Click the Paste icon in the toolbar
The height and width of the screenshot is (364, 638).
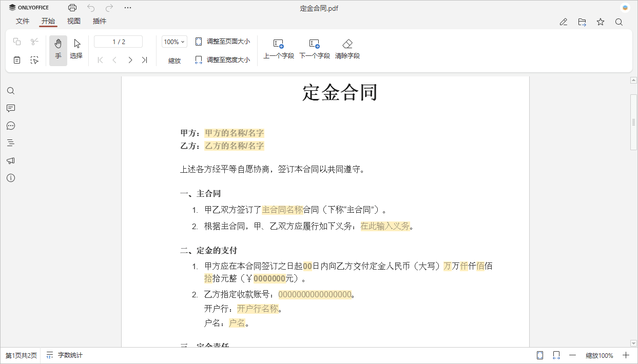click(16, 59)
